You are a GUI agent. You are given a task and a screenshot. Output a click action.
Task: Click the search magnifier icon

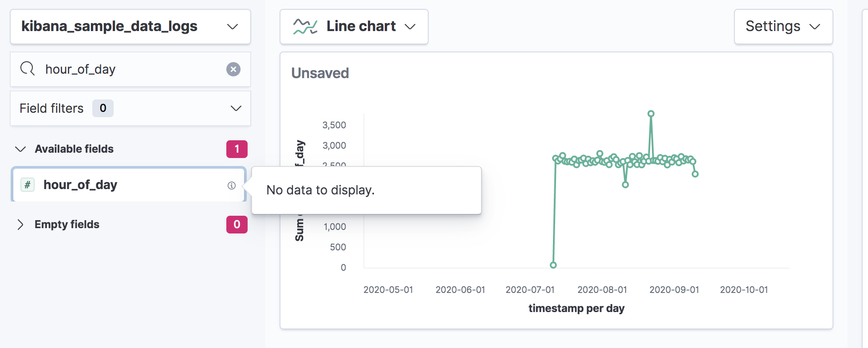click(x=28, y=69)
